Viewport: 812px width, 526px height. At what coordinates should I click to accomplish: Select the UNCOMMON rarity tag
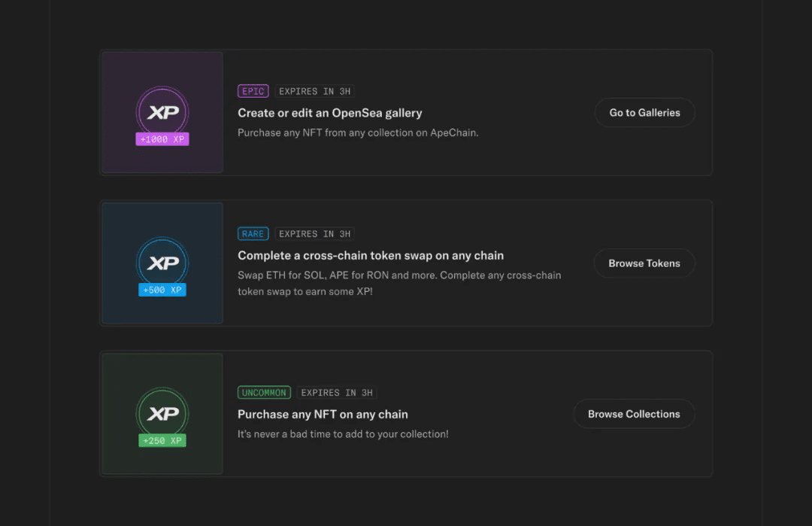click(264, 393)
